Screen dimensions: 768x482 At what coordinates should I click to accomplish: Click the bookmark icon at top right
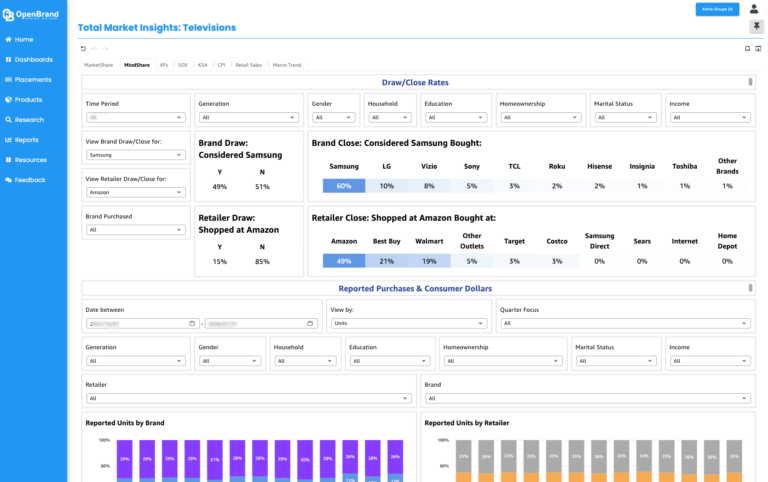pyautogui.click(x=747, y=48)
